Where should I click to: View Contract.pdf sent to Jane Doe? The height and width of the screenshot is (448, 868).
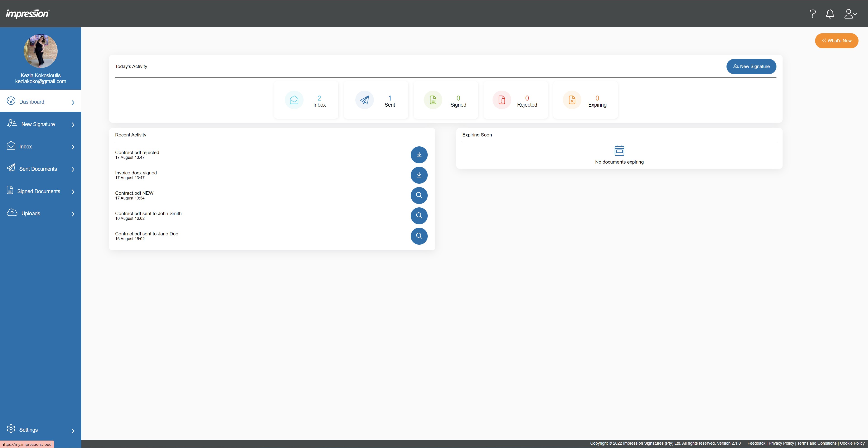click(419, 236)
